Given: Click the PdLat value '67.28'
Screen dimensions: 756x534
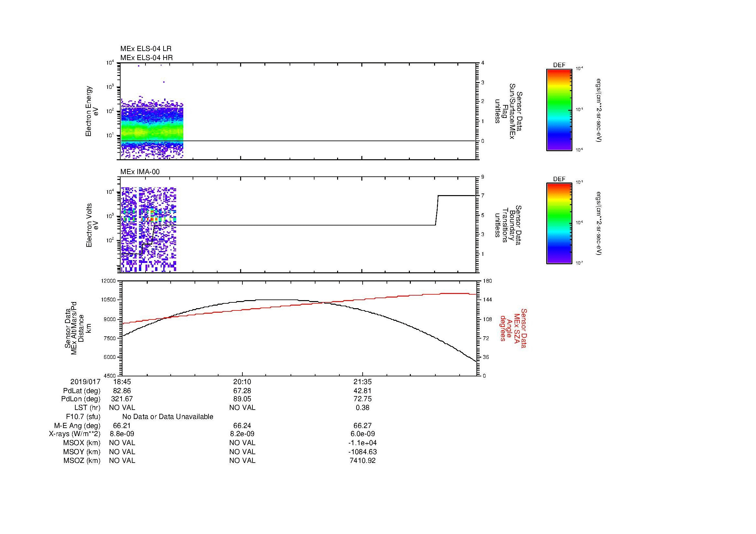Looking at the screenshot, I should (242, 391).
